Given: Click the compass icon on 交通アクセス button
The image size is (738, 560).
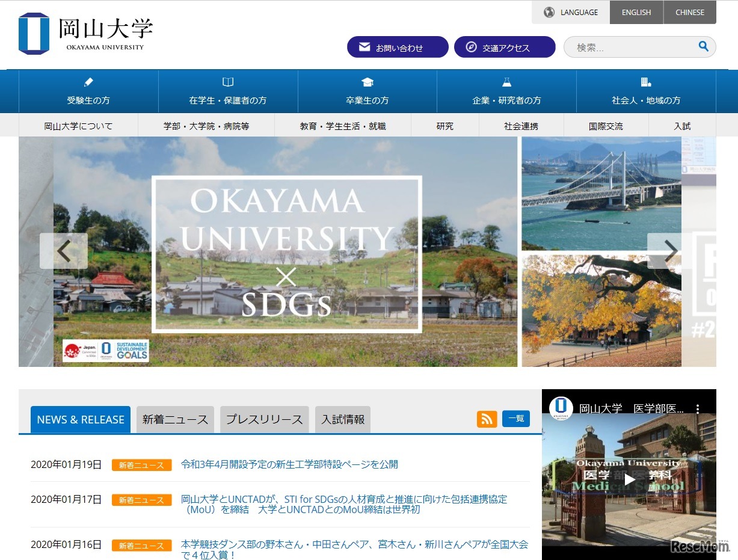Looking at the screenshot, I should [x=473, y=46].
